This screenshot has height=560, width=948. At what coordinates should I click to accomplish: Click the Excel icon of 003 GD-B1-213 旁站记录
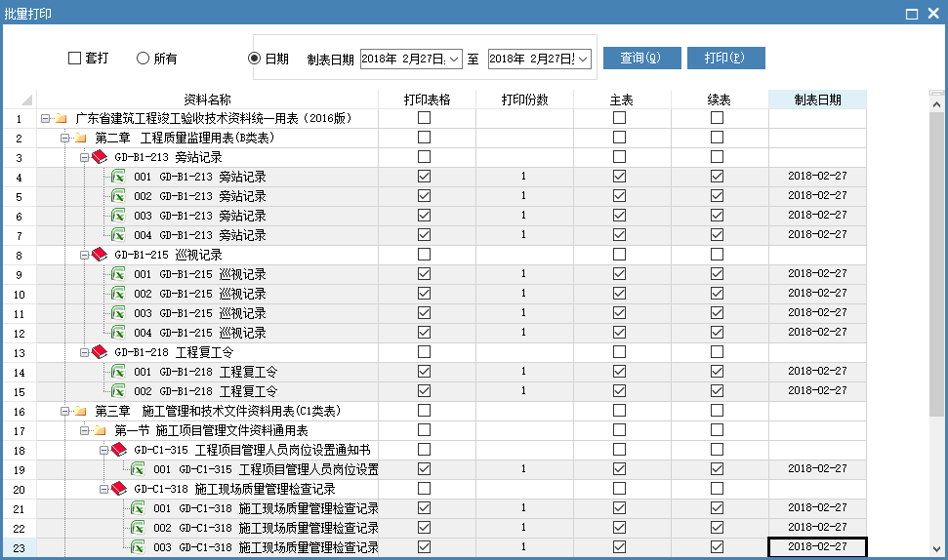click(x=118, y=216)
